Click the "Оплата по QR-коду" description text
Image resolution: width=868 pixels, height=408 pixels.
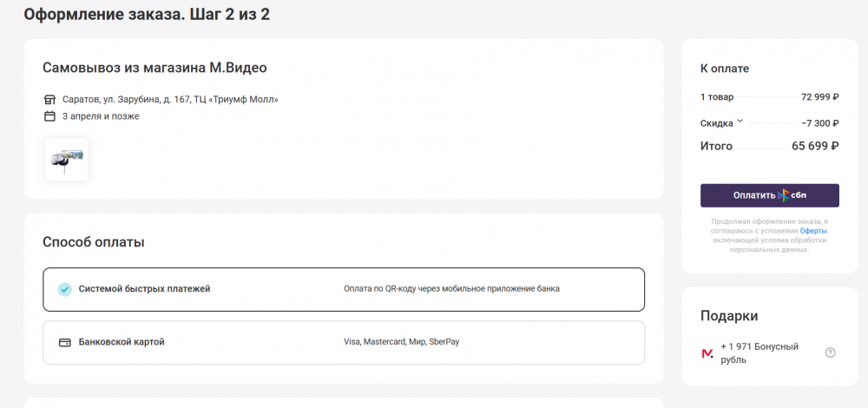point(451,289)
